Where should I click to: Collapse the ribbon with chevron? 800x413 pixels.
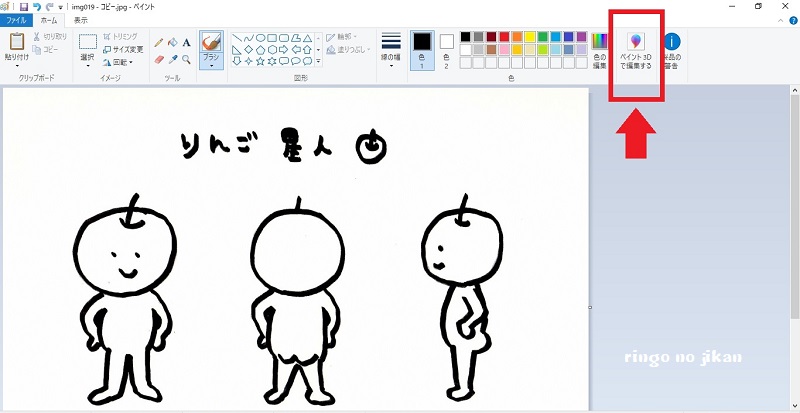pyautogui.click(x=781, y=21)
